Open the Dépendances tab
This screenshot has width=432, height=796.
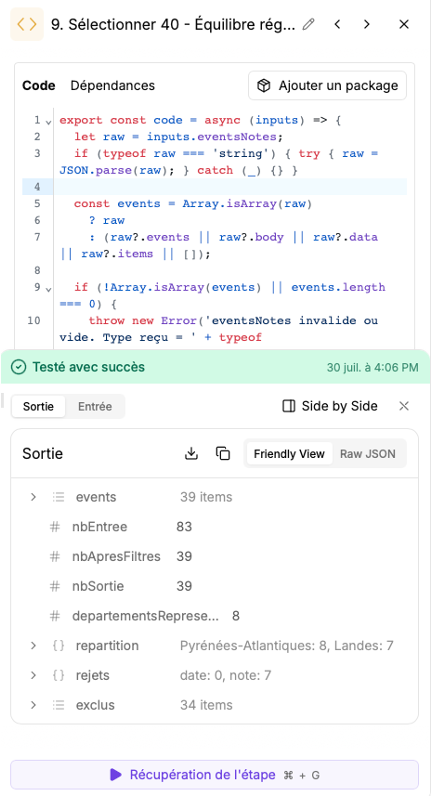point(113,85)
